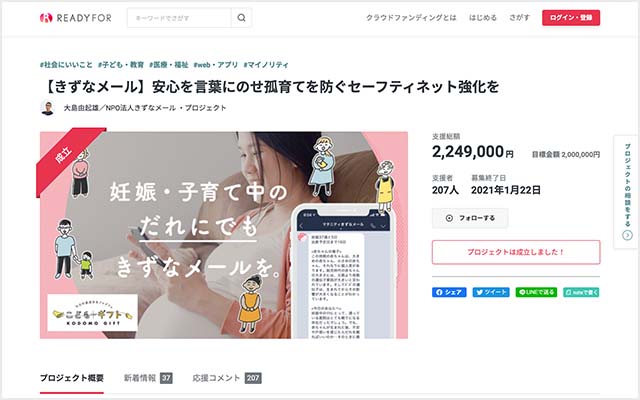
Task: Select the プロジェクト概要 tab
Action: tap(72, 378)
